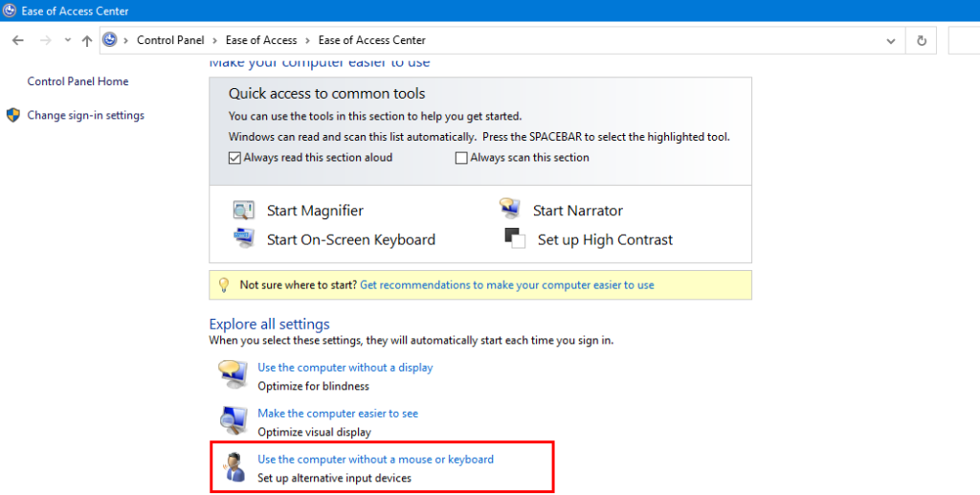980x495 pixels.
Task: Click the Forward navigation arrow
Action: click(x=45, y=40)
